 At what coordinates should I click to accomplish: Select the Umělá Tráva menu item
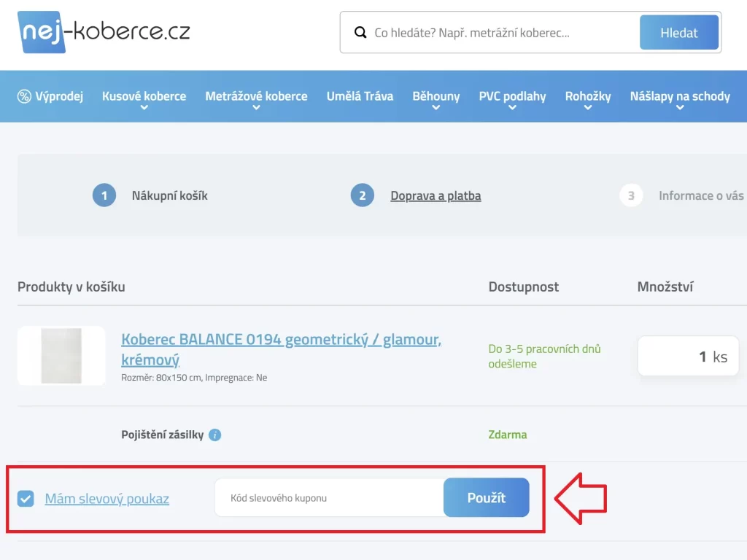[360, 96]
